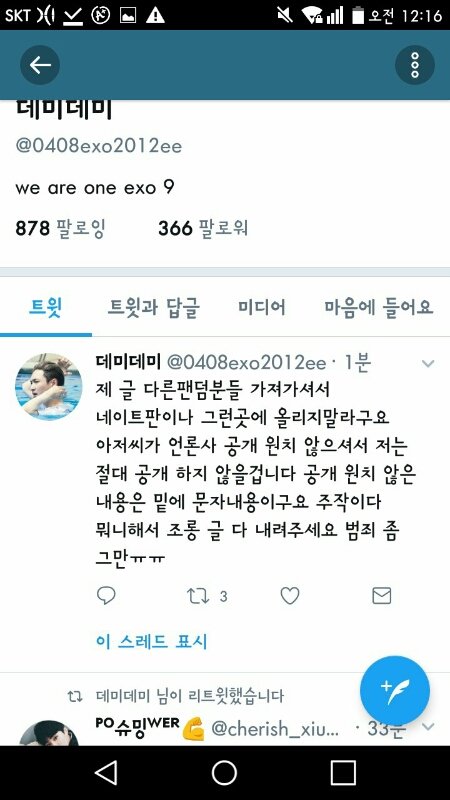Tap the Android home circle button
Screen dimensions: 450x800
pyautogui.click(x=224, y=772)
